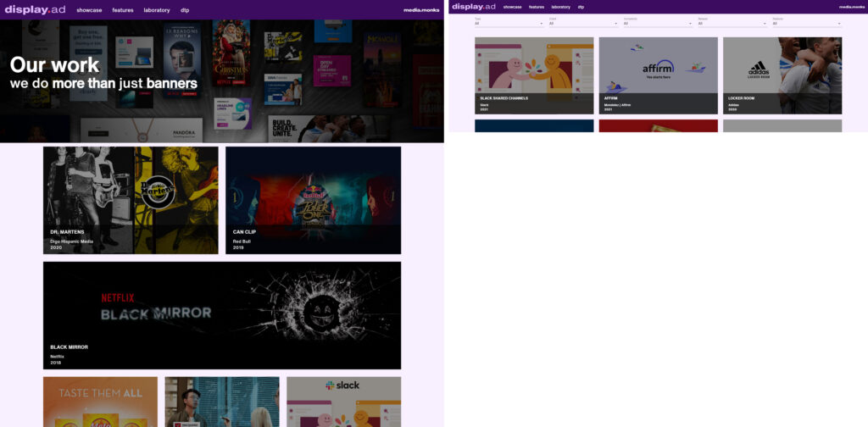Open the Red Bull Can Clip project
868x427 pixels.
coord(313,200)
